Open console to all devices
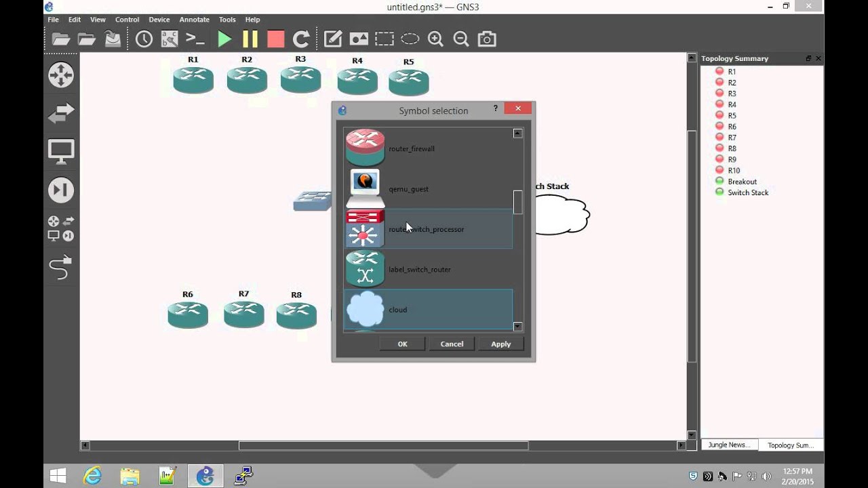This screenshot has height=488, width=868. pos(195,39)
